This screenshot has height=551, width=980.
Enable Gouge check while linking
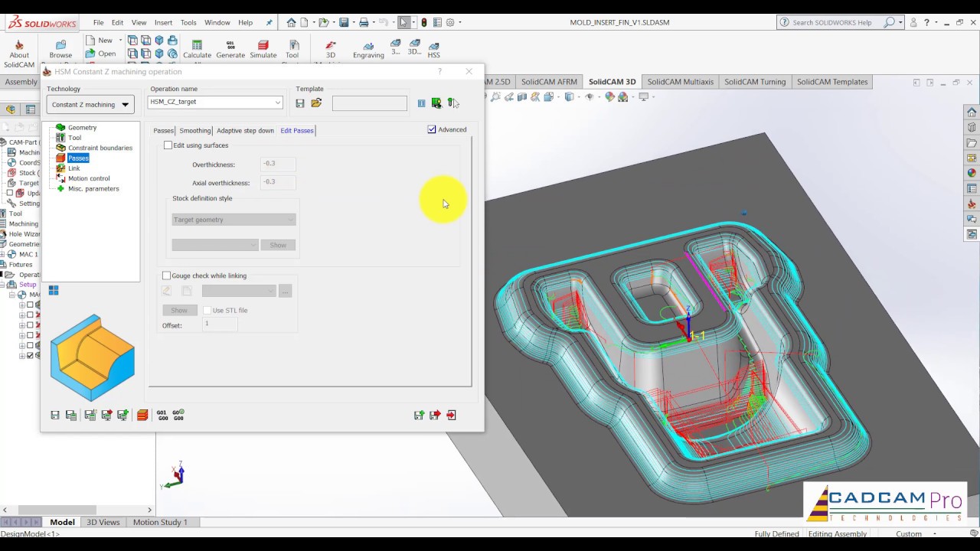[x=167, y=275]
